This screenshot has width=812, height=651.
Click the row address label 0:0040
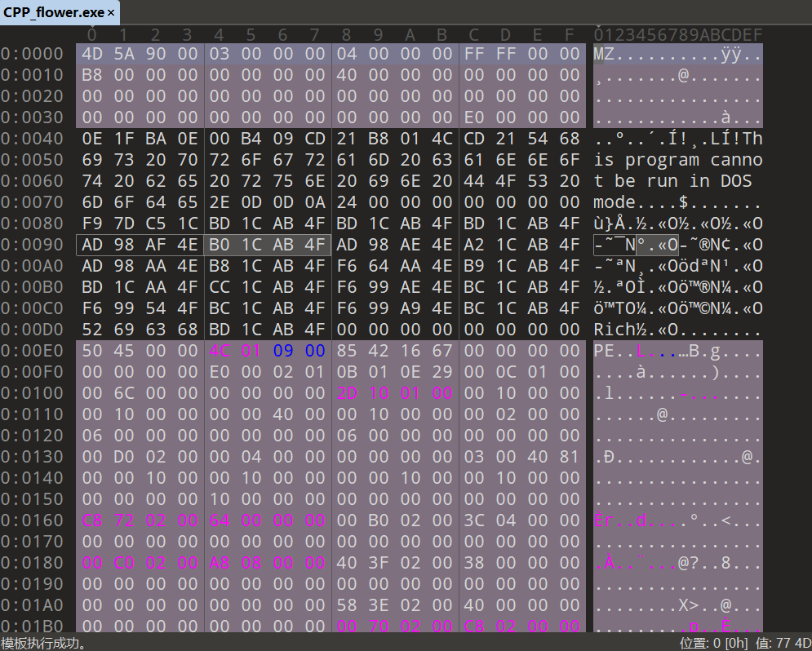[32, 139]
